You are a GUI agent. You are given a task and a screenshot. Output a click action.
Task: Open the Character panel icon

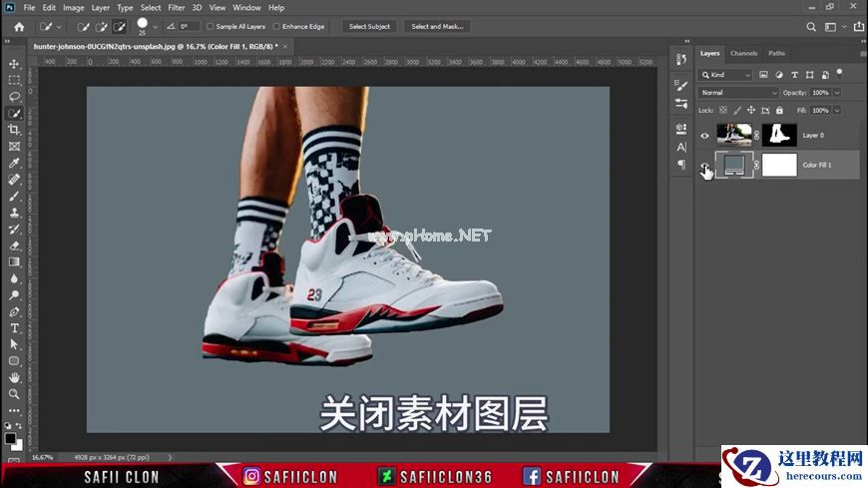pos(681,147)
